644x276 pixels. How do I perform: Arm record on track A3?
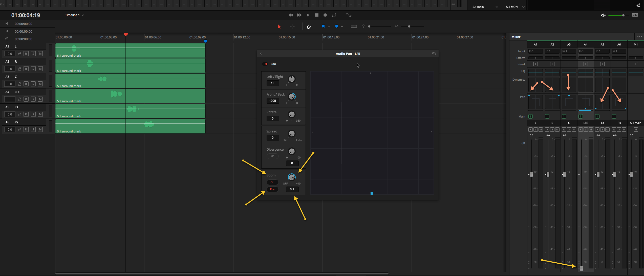[x=26, y=84]
